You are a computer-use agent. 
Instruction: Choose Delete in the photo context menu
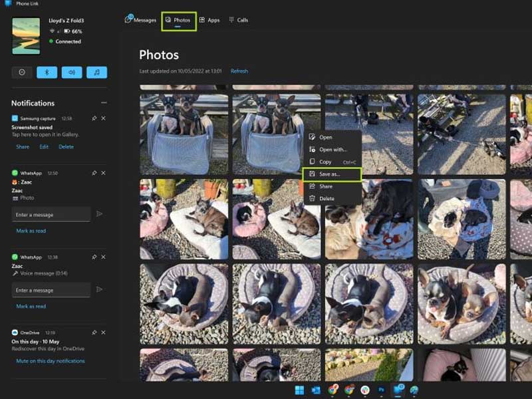[332, 198]
